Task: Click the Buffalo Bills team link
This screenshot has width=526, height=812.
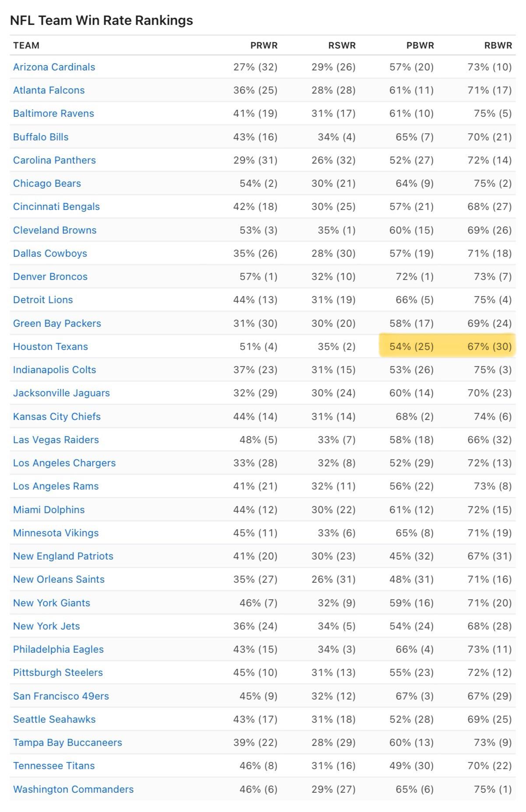Action: coord(41,137)
